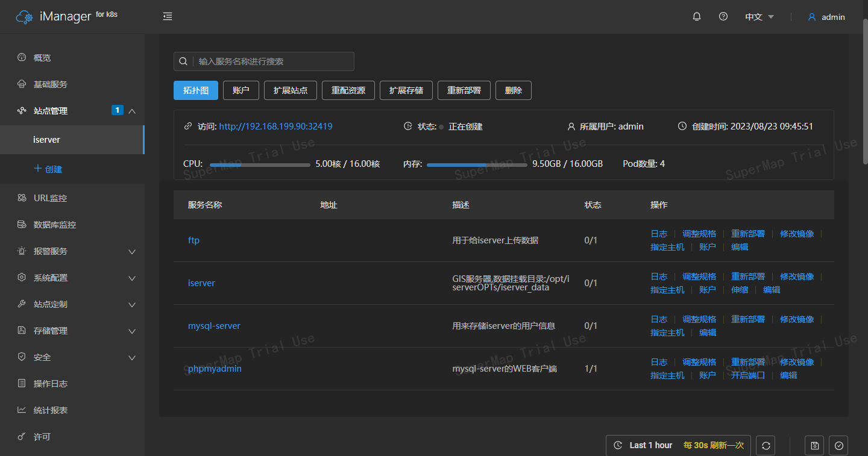Click the 账户 button in the toolbar
This screenshot has width=868, height=456.
click(x=241, y=90)
